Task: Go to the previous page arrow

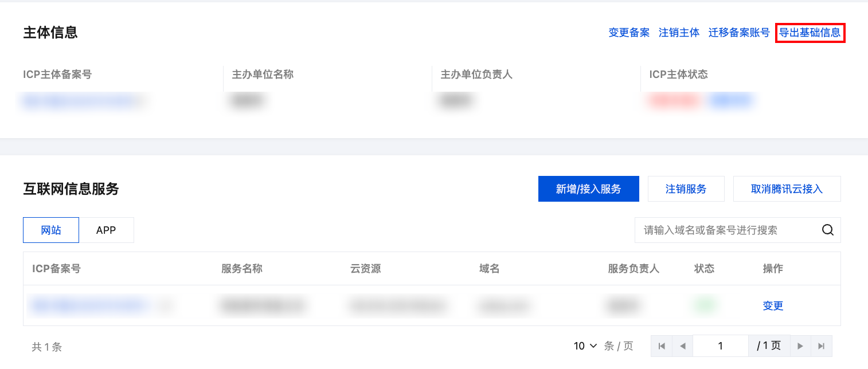Action: tap(682, 346)
